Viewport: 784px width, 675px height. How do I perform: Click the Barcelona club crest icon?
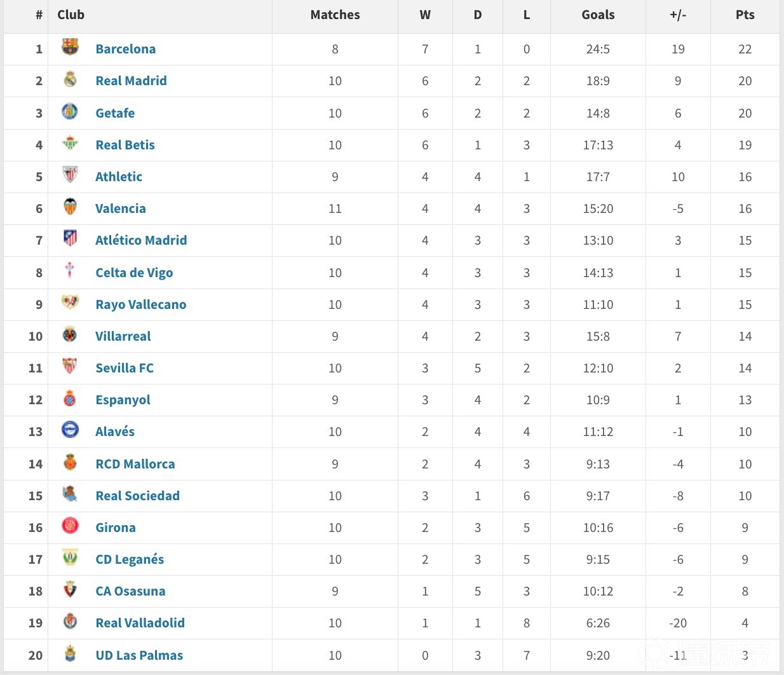click(70, 47)
